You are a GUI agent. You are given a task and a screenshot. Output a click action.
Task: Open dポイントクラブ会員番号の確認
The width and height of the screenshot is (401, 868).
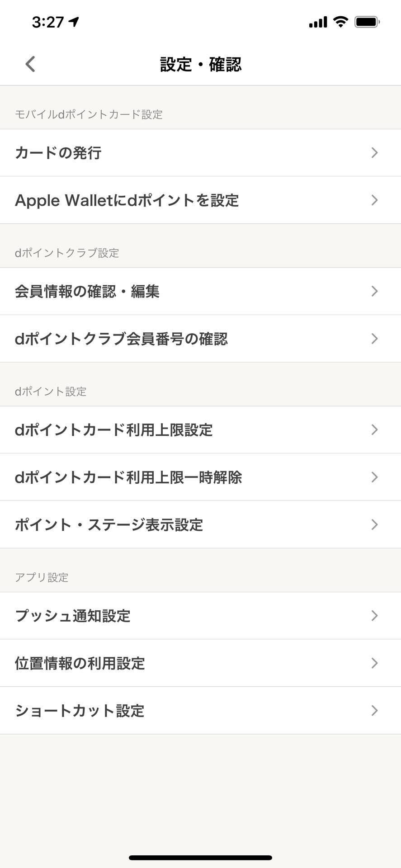tap(200, 339)
